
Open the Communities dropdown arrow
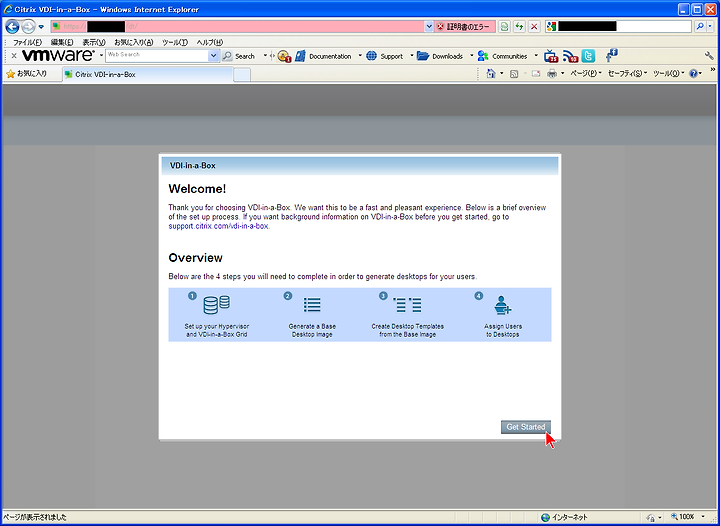point(535,56)
